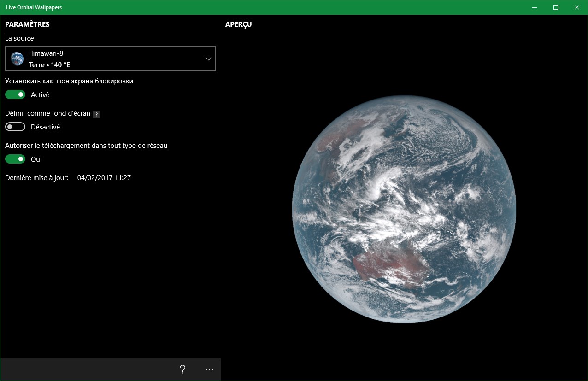Click the APERÇU section header
The width and height of the screenshot is (588, 381).
coord(238,24)
